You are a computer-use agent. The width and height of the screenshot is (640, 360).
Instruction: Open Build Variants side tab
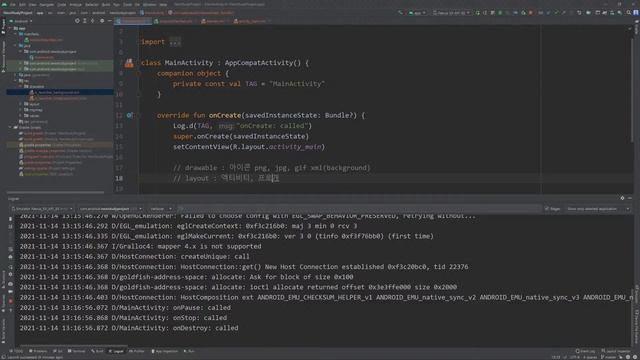click(3, 331)
